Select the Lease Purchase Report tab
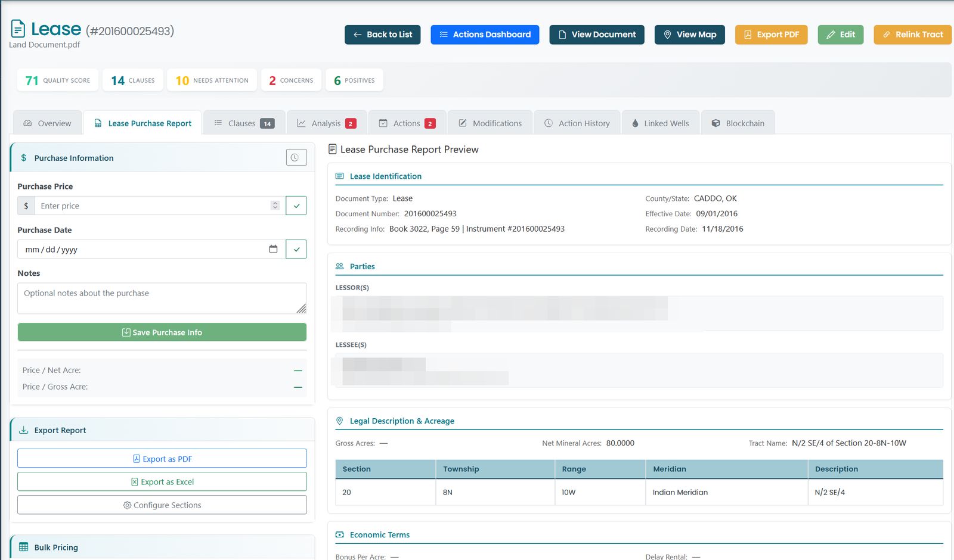 pyautogui.click(x=143, y=123)
